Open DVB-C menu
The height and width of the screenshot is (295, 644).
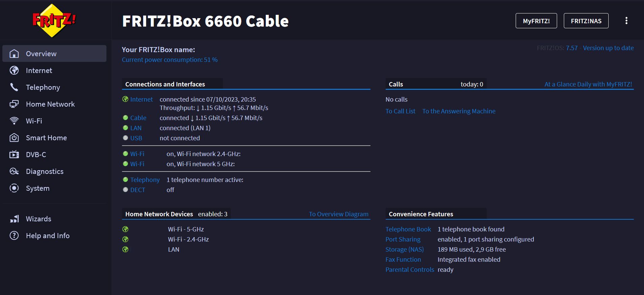click(x=54, y=154)
